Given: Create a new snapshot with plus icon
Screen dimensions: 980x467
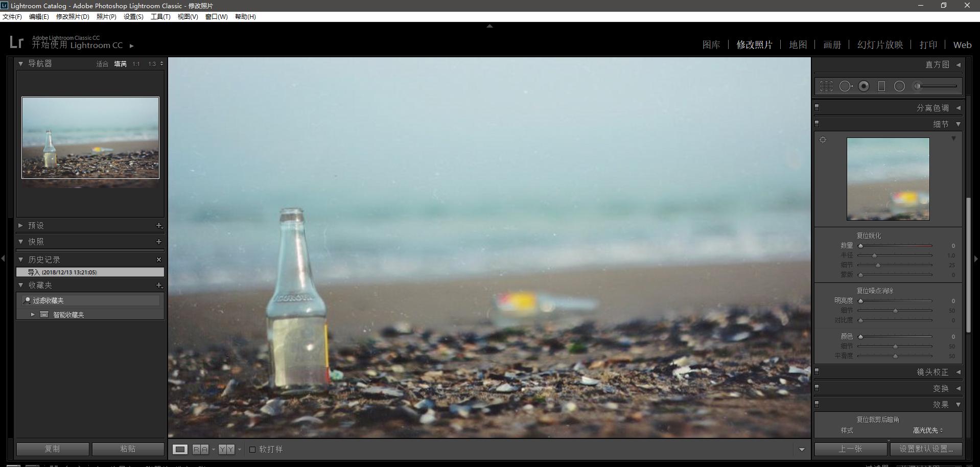Looking at the screenshot, I should click(x=159, y=242).
